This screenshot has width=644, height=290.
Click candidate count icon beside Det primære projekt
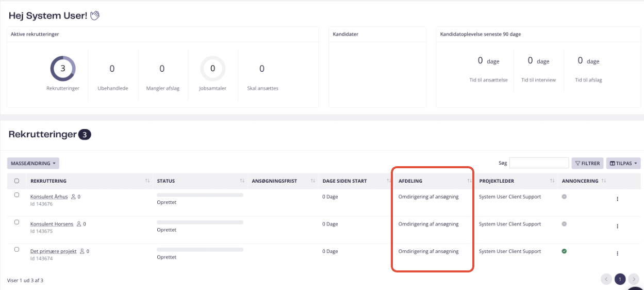pyautogui.click(x=82, y=251)
